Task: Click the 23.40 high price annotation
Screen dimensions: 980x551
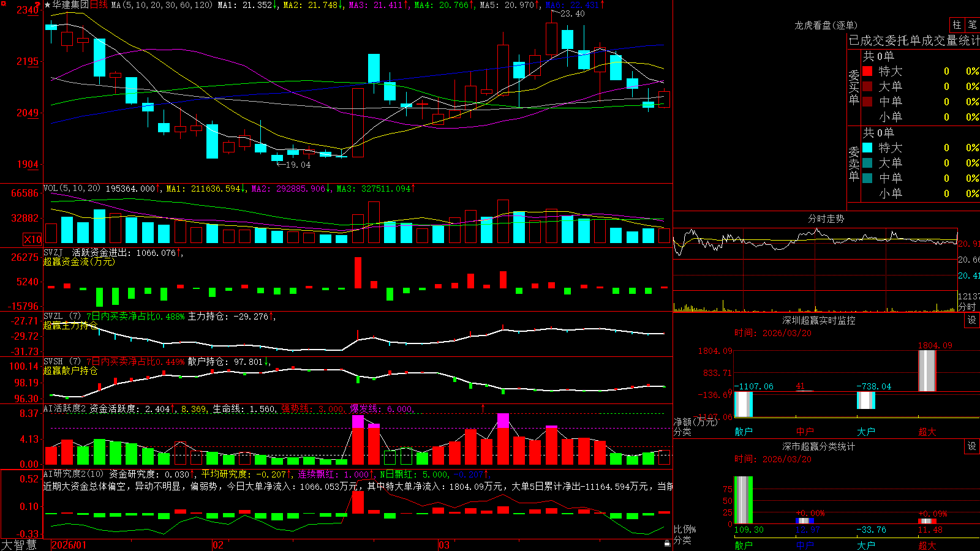Action: click(x=572, y=14)
